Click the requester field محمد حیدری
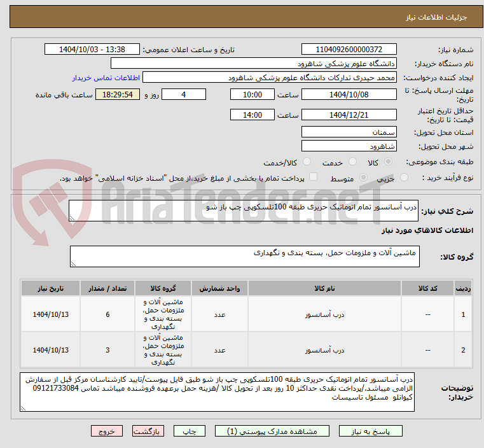This screenshot has height=448, width=484. 269,78
